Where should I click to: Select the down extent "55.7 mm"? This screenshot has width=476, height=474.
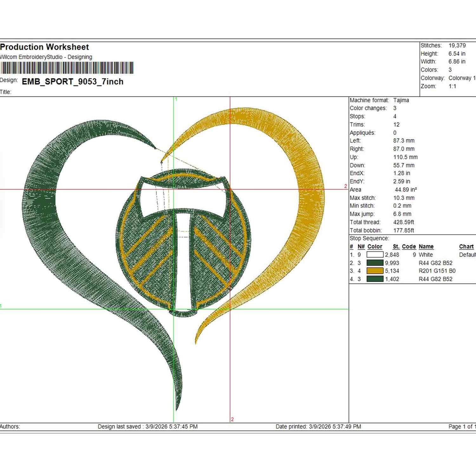404,166
